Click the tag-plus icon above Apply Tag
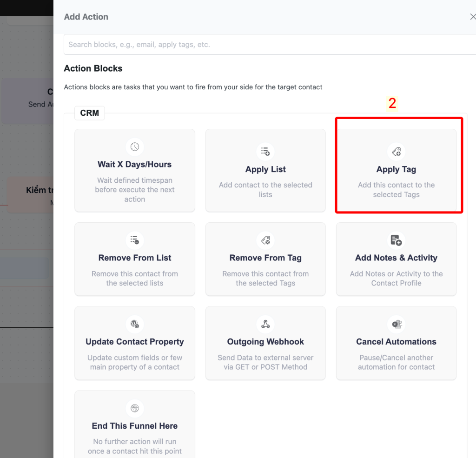The width and height of the screenshot is (476, 458). click(x=396, y=152)
